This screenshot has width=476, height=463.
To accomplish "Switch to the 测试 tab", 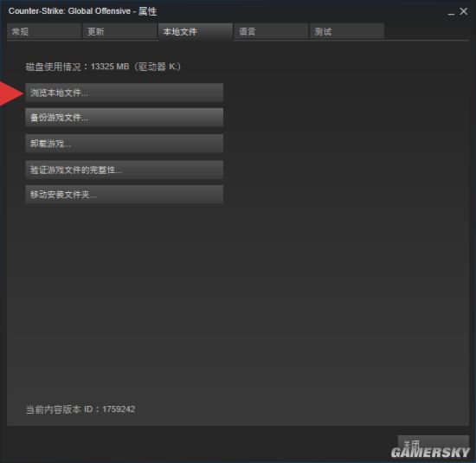I will coord(347,31).
